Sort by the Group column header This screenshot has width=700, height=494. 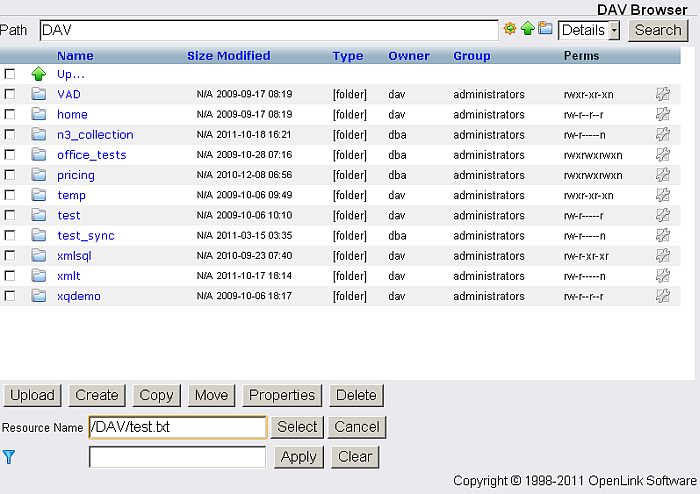click(x=472, y=56)
